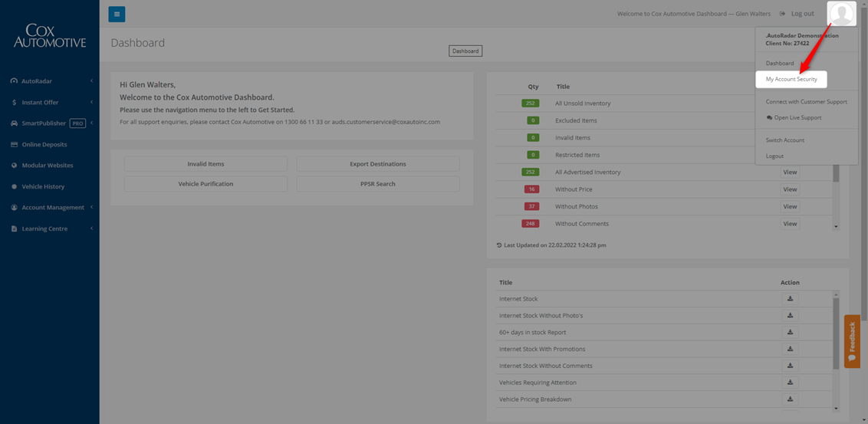Click the SmartPublisher car icon
This screenshot has width=868, height=424.
click(x=14, y=123)
